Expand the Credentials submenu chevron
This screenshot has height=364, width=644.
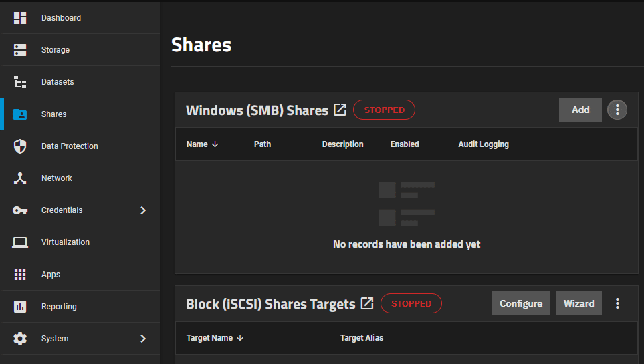tap(142, 210)
